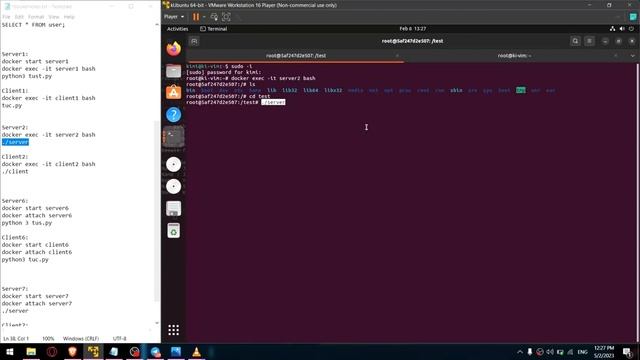Open the Player dropdown menu in VMware
Viewport: 640px width, 360px height.
click(174, 17)
